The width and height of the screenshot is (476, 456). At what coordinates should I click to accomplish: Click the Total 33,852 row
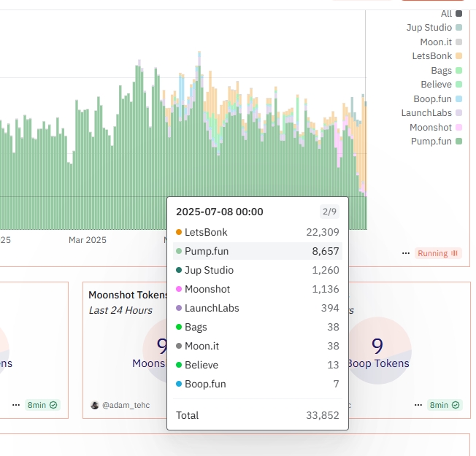click(258, 415)
